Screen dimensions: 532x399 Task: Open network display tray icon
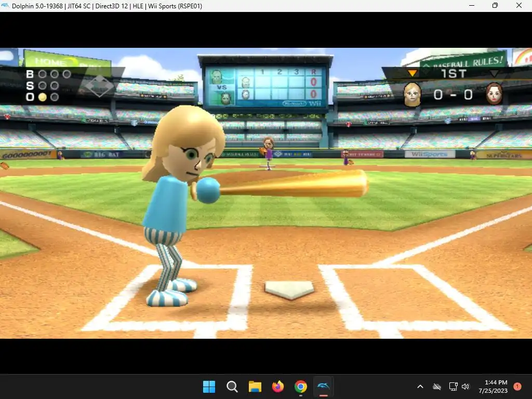453,387
